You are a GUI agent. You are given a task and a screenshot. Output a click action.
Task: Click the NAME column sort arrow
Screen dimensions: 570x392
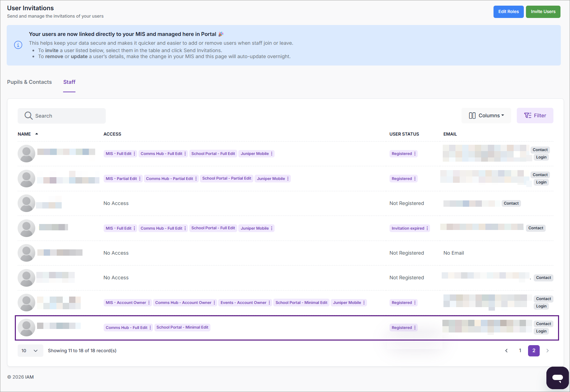point(37,134)
